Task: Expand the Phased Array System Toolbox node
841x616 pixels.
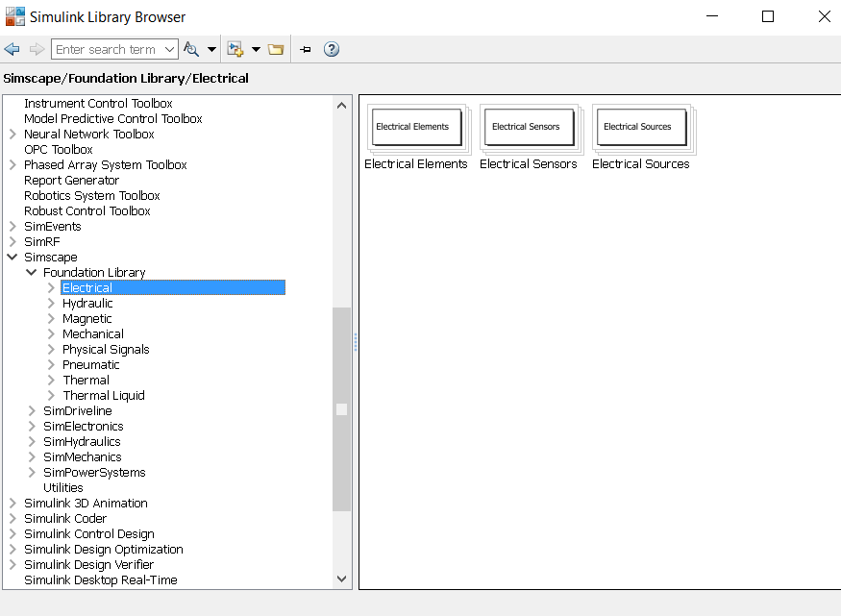Action: tap(12, 164)
